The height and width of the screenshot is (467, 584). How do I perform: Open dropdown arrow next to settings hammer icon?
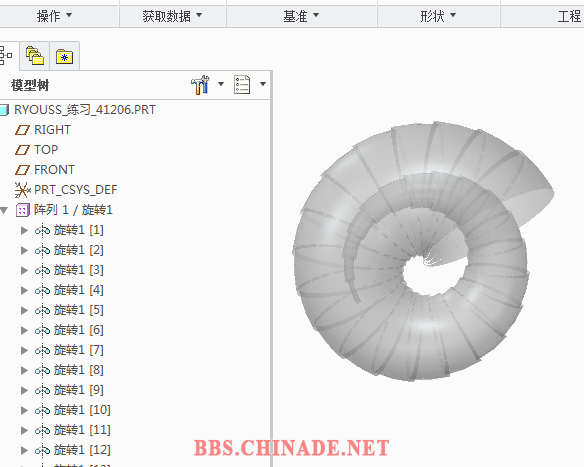pos(221,84)
